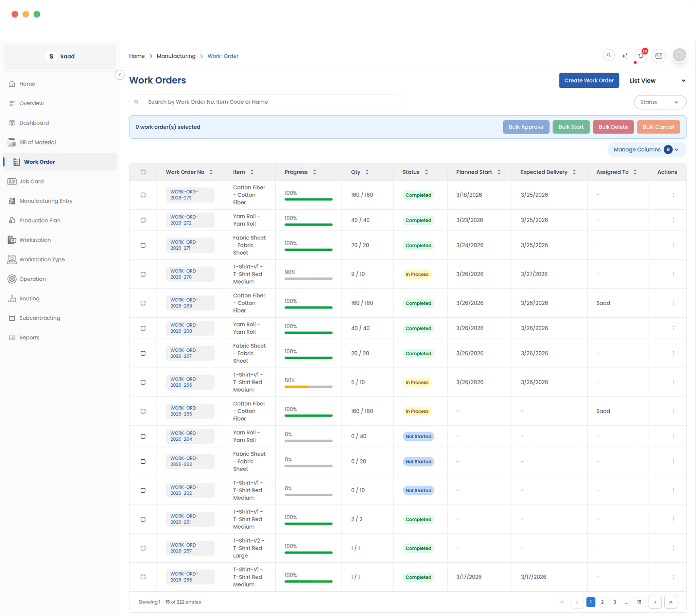Check the select-all checkbox in the table header

point(143,172)
